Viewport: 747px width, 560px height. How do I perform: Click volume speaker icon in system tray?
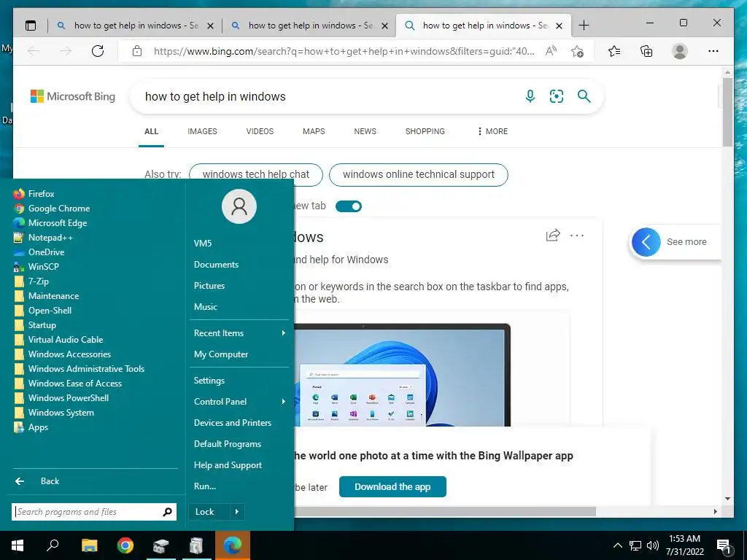pos(653,545)
